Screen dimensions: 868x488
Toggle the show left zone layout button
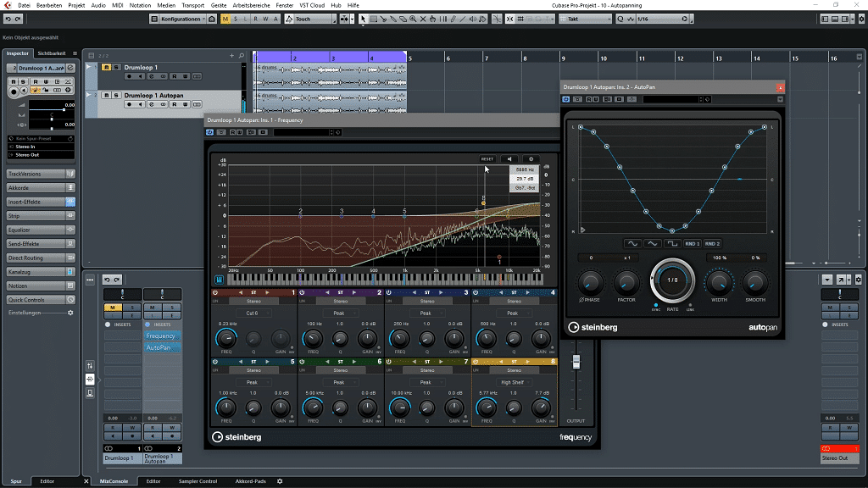825,19
